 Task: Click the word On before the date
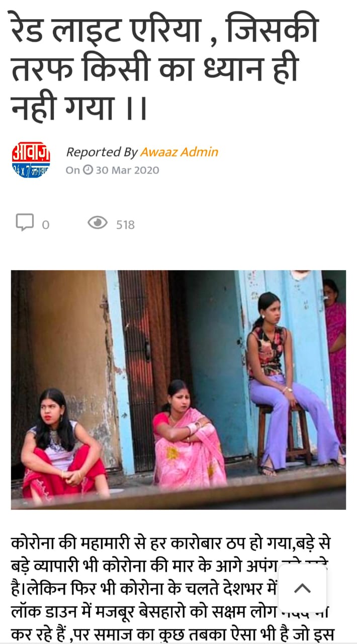(x=73, y=170)
